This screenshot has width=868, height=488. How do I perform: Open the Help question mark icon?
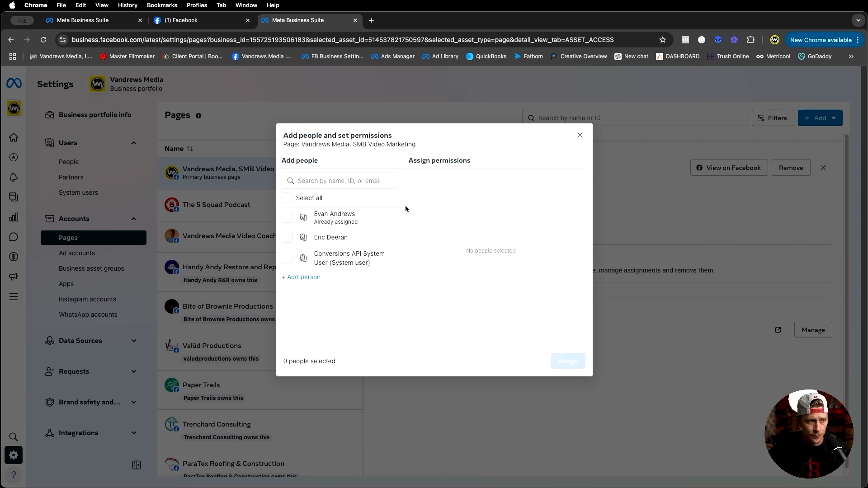tap(14, 475)
